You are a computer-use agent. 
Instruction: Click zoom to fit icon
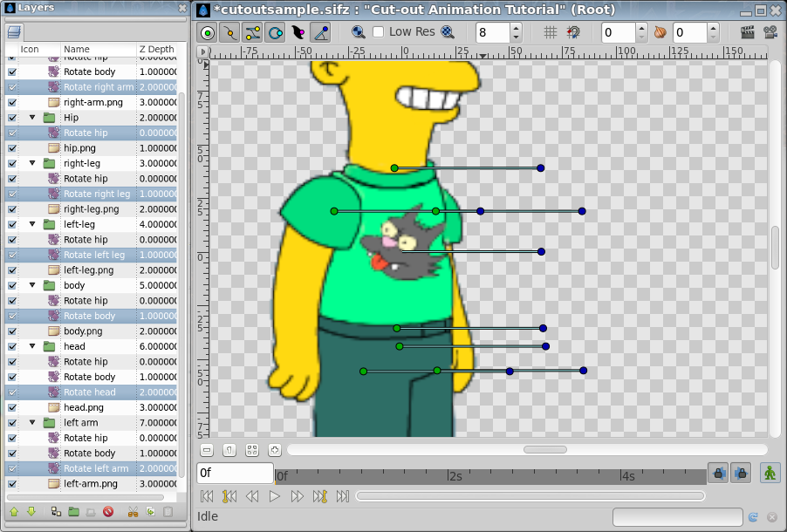[x=252, y=450]
